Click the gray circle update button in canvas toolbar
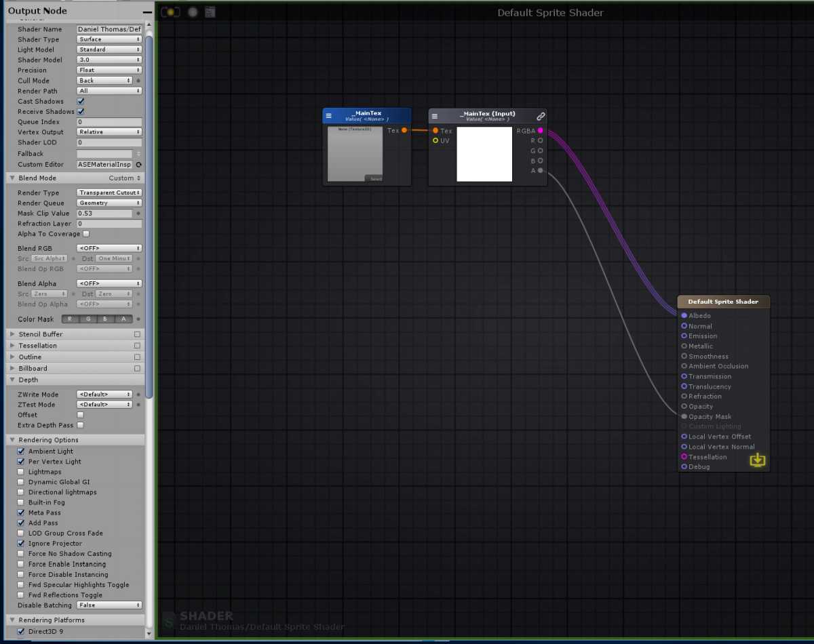The image size is (814, 644). click(x=193, y=12)
